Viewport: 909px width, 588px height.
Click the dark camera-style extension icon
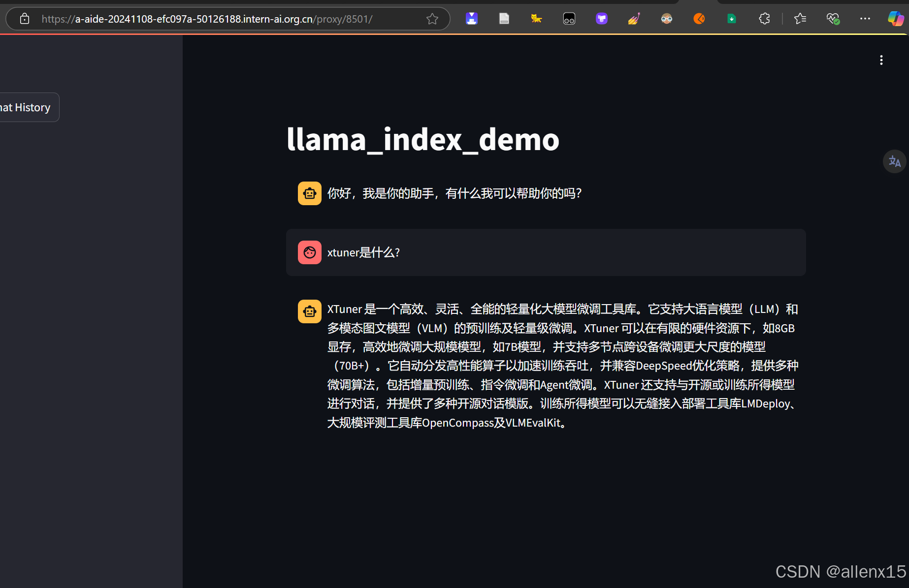[569, 19]
